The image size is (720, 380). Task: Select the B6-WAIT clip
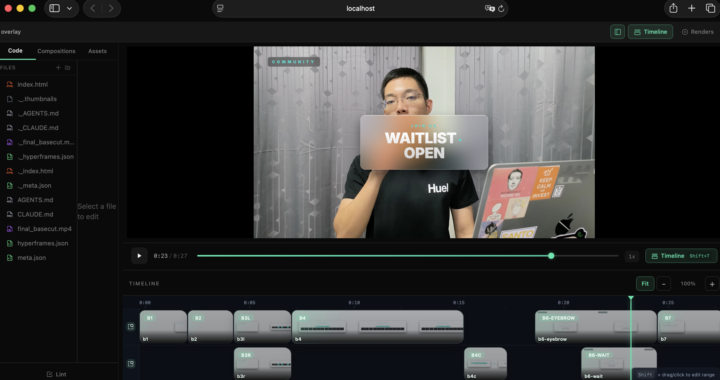[619, 363]
